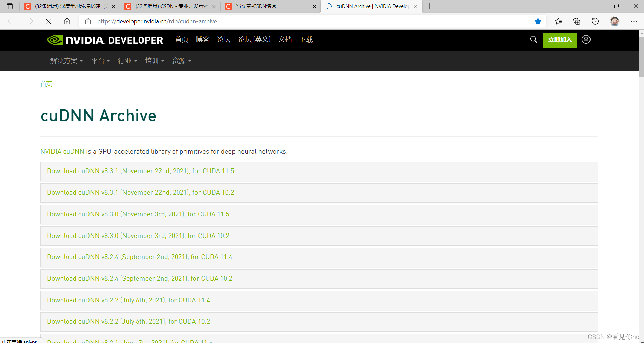Expand the 解决方案 dropdown
The image size is (644, 343).
tap(67, 61)
